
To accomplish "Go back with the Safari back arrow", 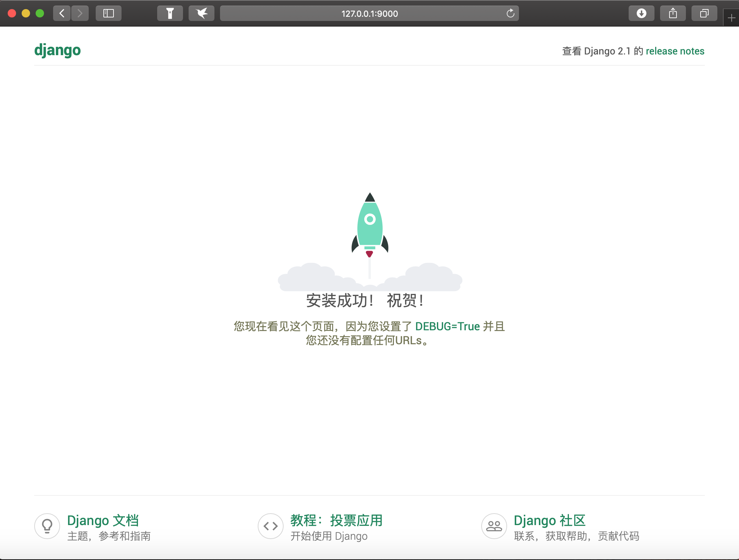I will pos(62,14).
